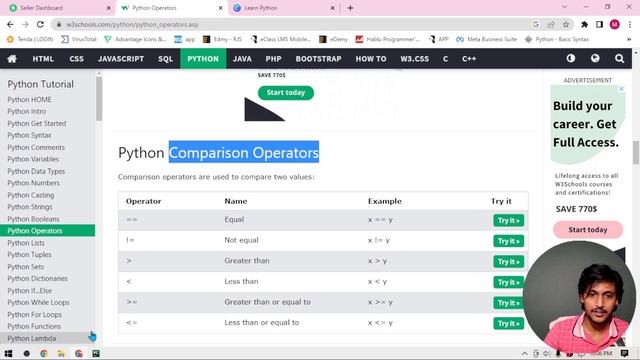640x360 pixels.
Task: Click the share page icon in address bar
Action: tap(551, 24)
